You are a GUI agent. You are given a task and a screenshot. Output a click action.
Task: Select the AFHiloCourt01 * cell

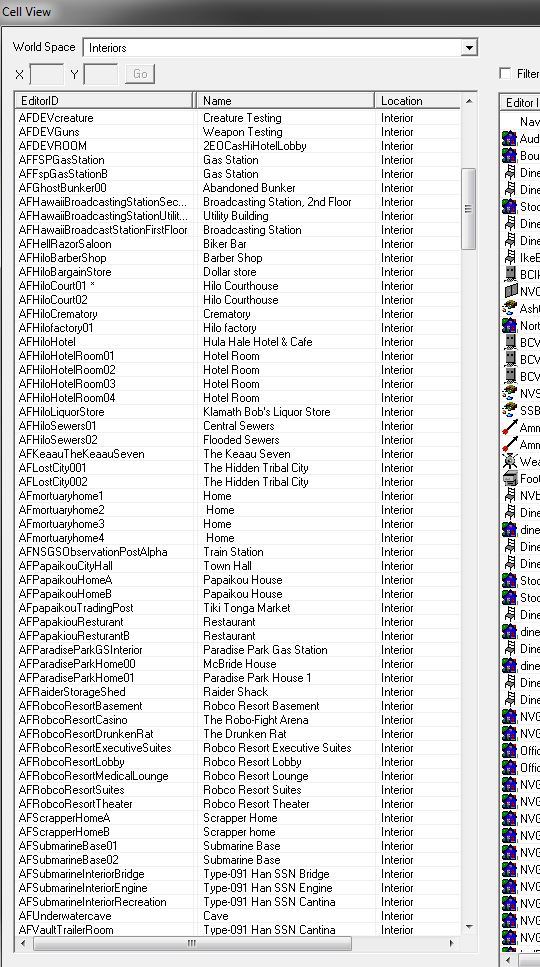click(57, 286)
